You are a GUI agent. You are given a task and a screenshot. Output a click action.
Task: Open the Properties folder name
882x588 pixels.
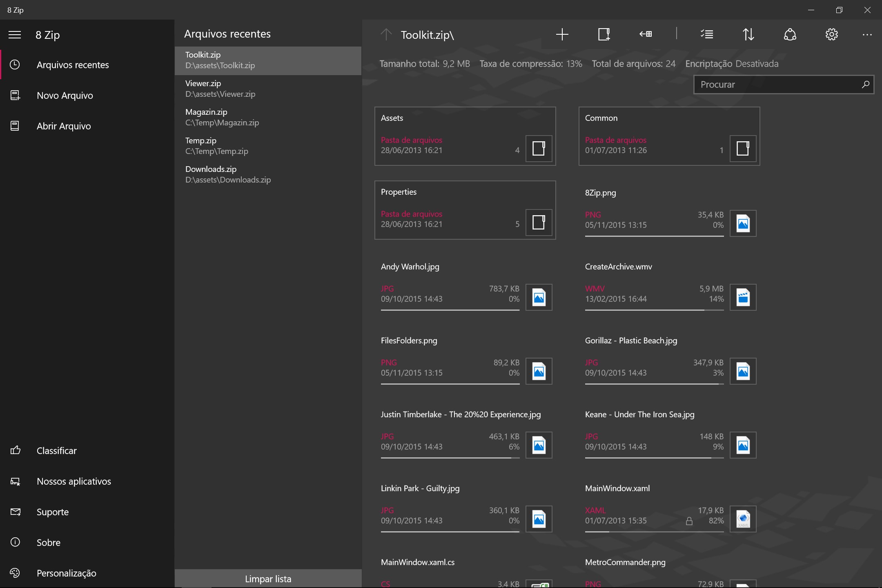point(399,192)
